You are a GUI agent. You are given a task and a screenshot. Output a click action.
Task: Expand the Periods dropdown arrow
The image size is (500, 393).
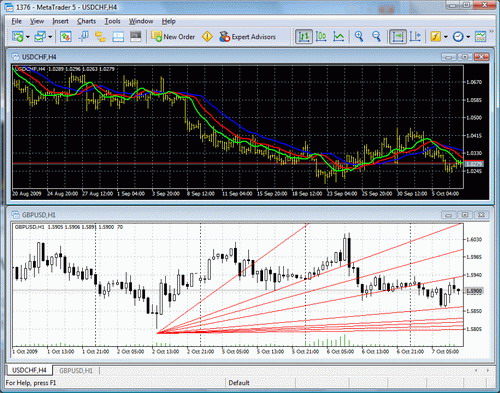click(x=468, y=37)
